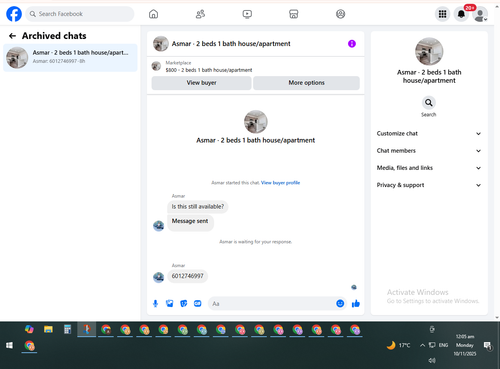
Task: Click the Search icon in the chat details panel
Action: click(x=429, y=103)
